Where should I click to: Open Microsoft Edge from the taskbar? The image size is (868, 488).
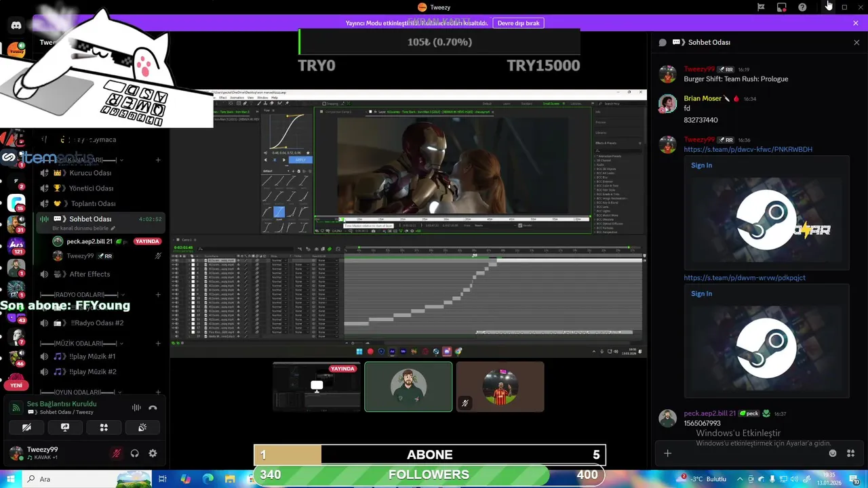point(208,479)
